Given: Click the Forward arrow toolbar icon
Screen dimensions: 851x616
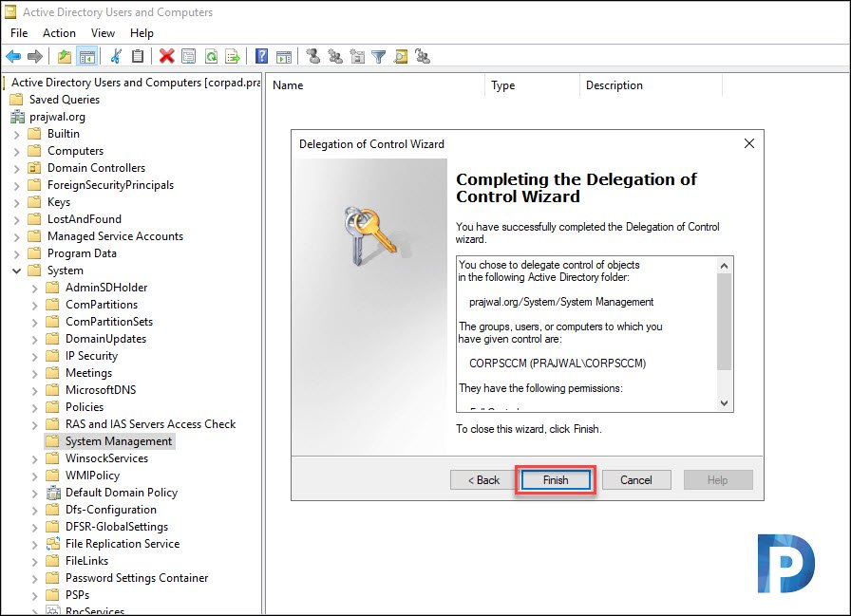Looking at the screenshot, I should (35, 56).
